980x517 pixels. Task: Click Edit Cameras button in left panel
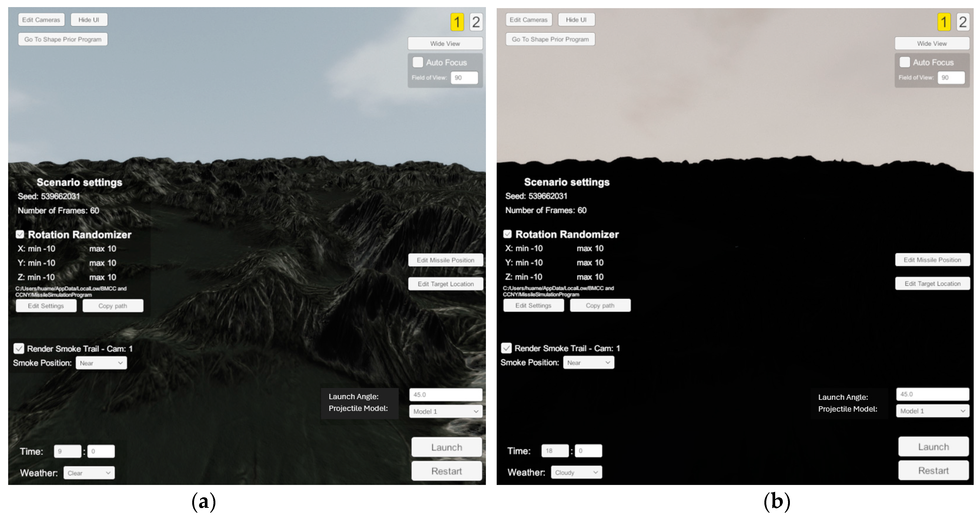(41, 20)
